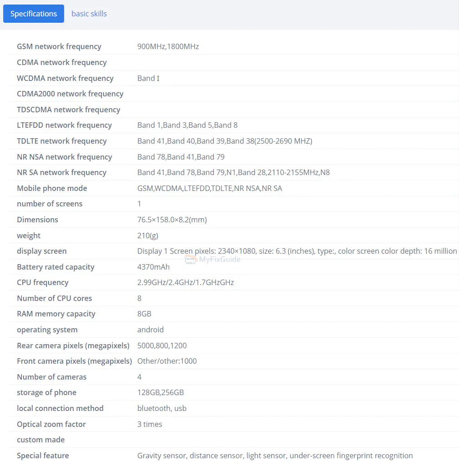This screenshot has height=476, width=459.
Task: Click the Dimensions label
Action: [x=37, y=220]
